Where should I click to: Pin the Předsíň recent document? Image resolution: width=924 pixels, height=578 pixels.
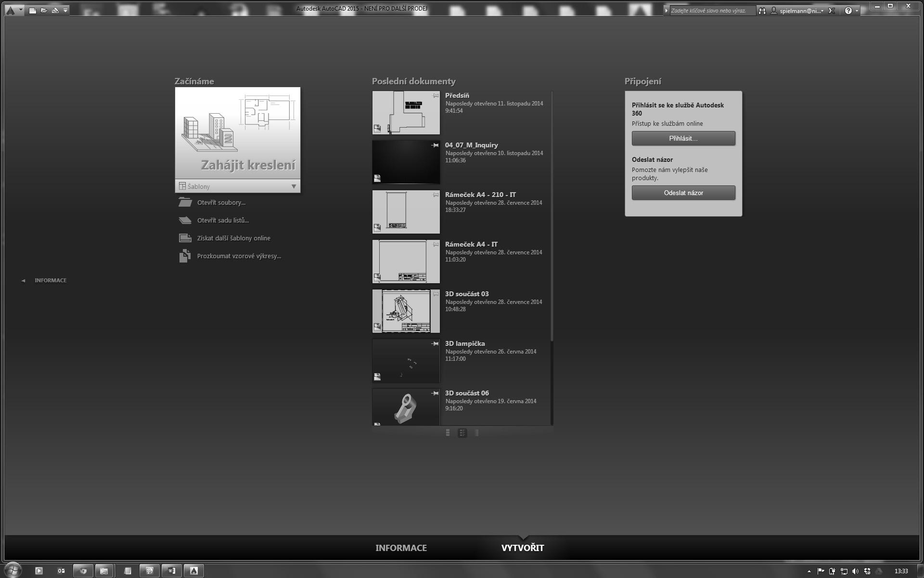click(x=436, y=95)
